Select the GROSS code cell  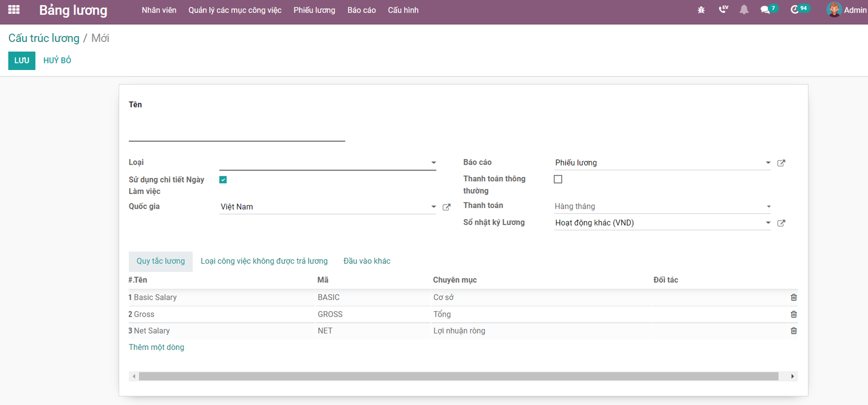(x=373, y=314)
